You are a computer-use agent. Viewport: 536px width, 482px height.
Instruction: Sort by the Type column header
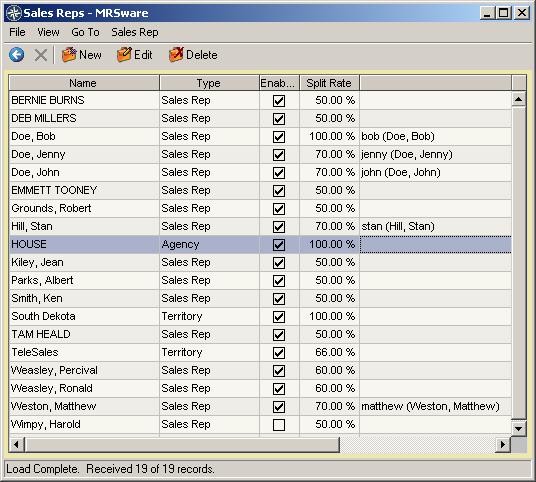[209, 83]
